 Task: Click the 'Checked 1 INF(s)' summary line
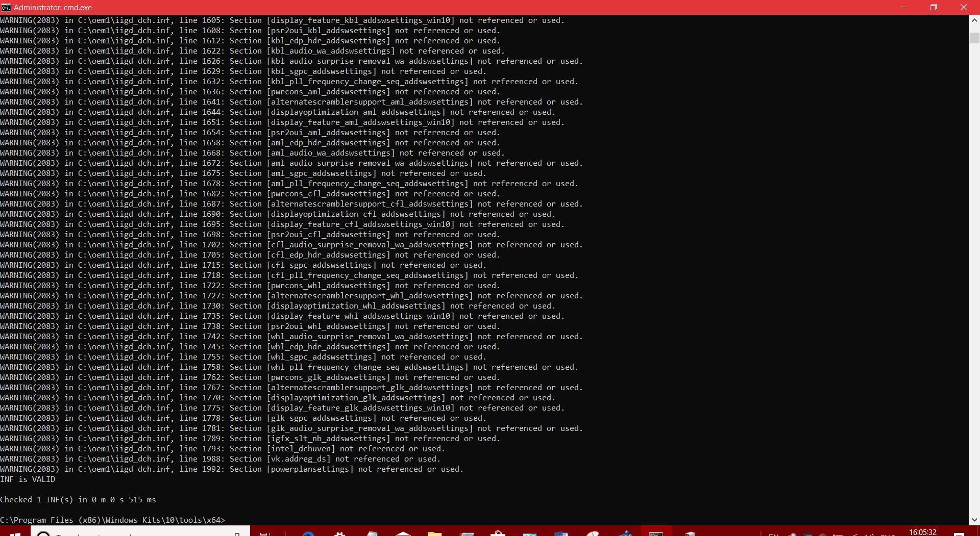point(78,500)
